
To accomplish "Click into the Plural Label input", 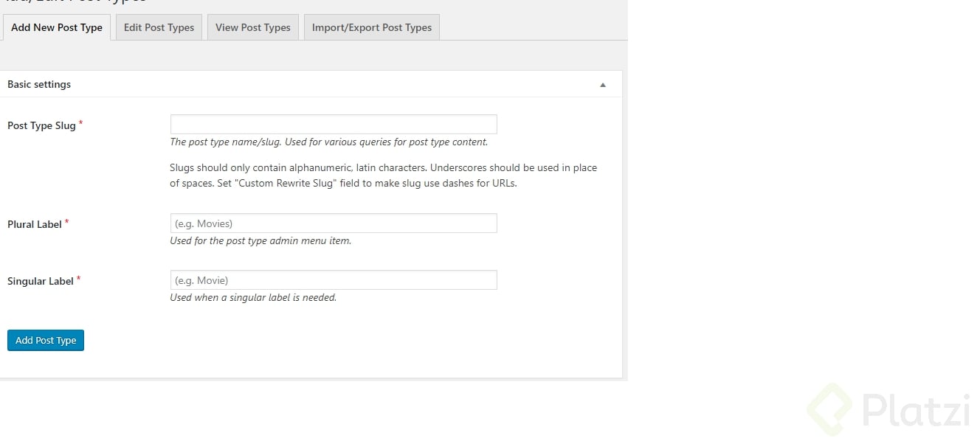I will click(x=334, y=223).
